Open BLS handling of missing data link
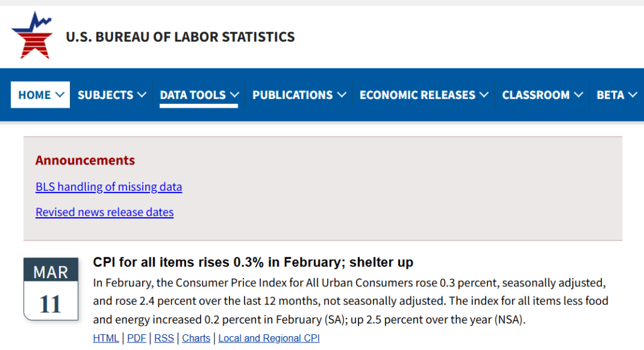Image resolution: width=644 pixels, height=350 pixels. click(x=109, y=187)
